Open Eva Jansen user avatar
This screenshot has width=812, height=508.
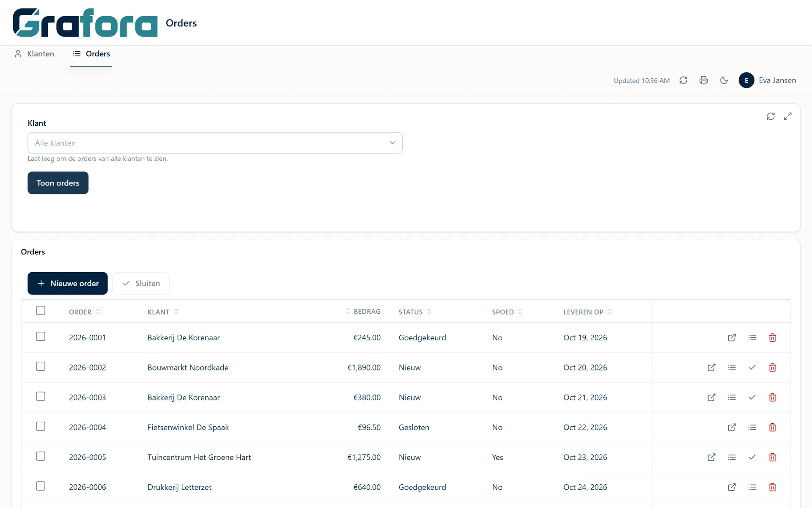point(746,80)
